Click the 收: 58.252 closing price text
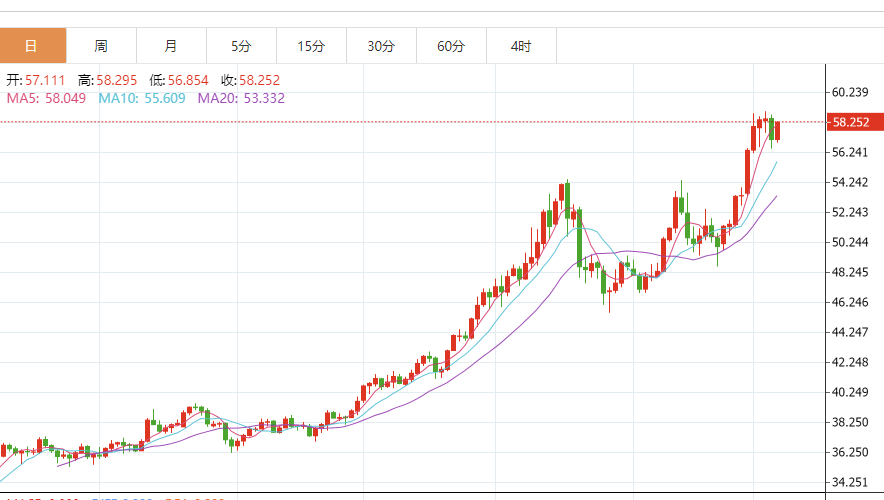 250,79
